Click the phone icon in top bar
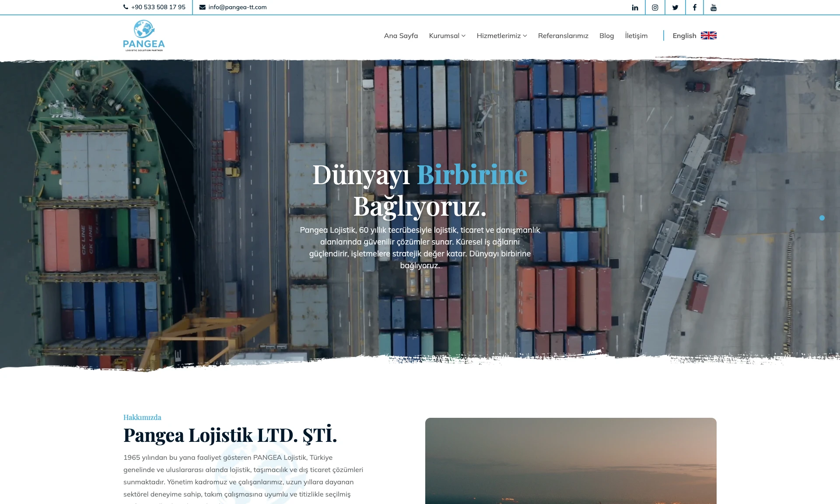840x504 pixels. [126, 7]
